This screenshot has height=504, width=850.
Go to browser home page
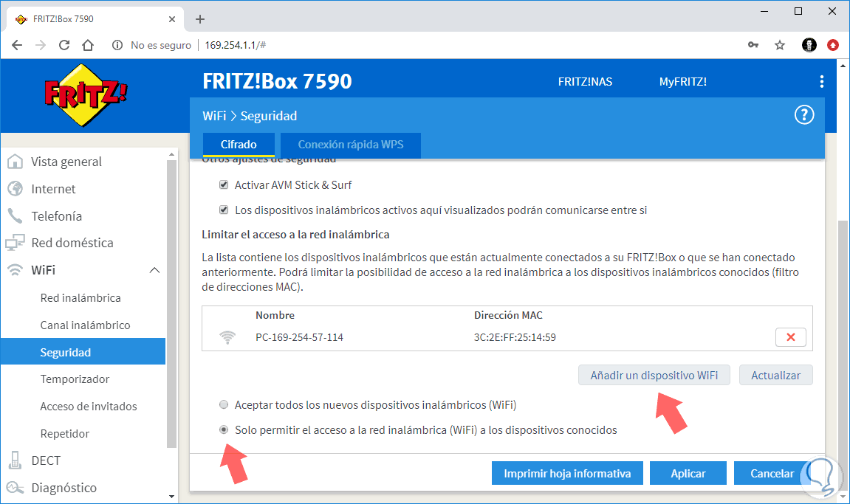[x=88, y=45]
